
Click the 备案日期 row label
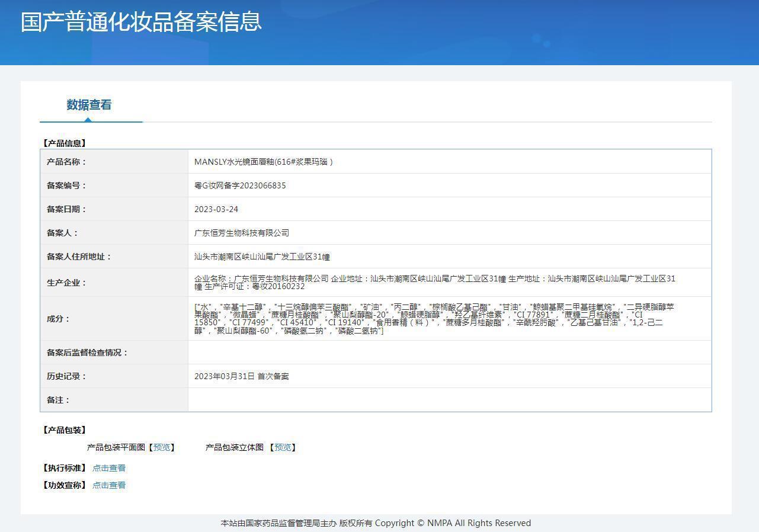[66, 209]
